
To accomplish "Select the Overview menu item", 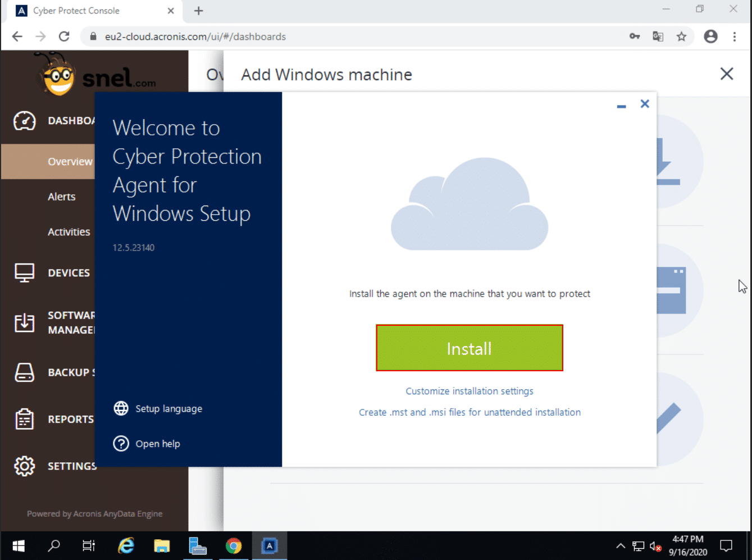I will pos(70,162).
